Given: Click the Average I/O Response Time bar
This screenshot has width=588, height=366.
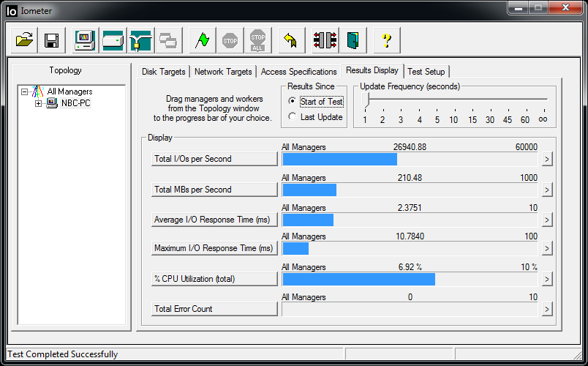Looking at the screenshot, I should click(410, 220).
